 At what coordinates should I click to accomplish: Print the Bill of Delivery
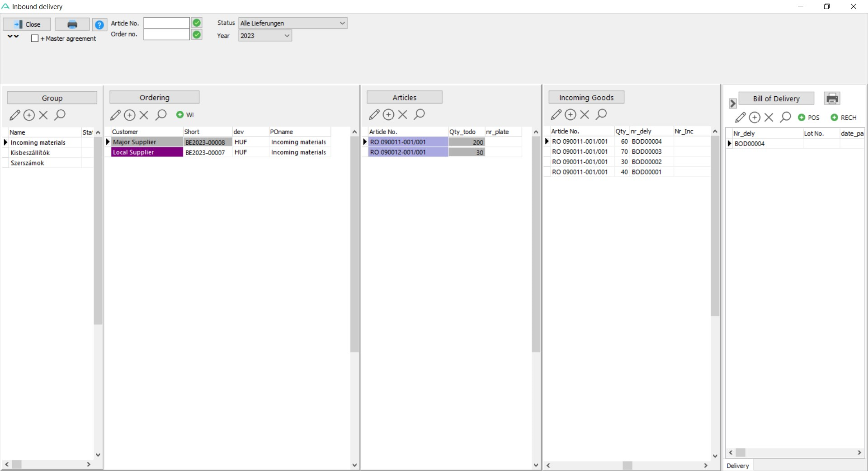click(832, 99)
